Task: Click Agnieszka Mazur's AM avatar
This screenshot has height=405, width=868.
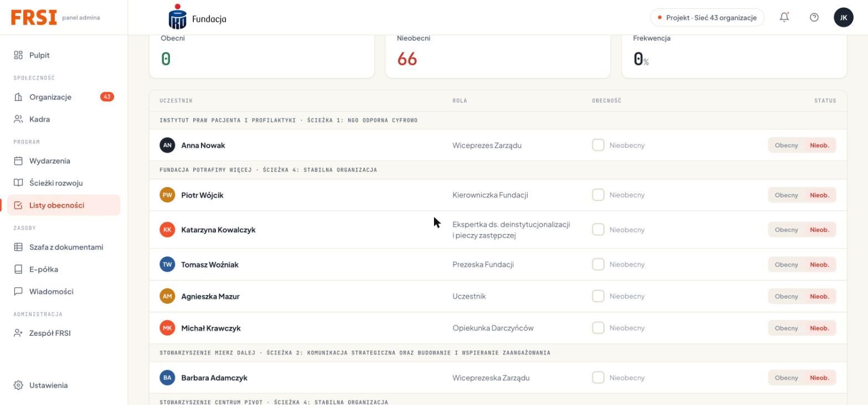Action: tap(167, 296)
